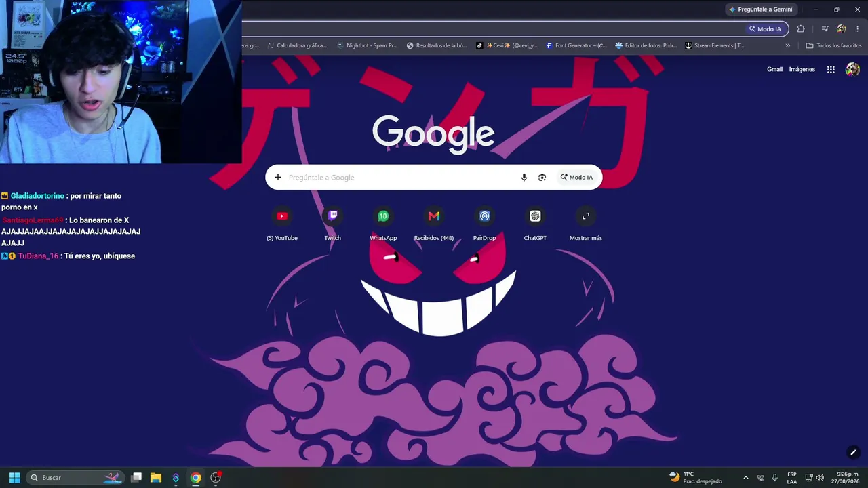868x488 pixels.
Task: Expand shortcuts with Mostrar más
Action: [x=586, y=224]
